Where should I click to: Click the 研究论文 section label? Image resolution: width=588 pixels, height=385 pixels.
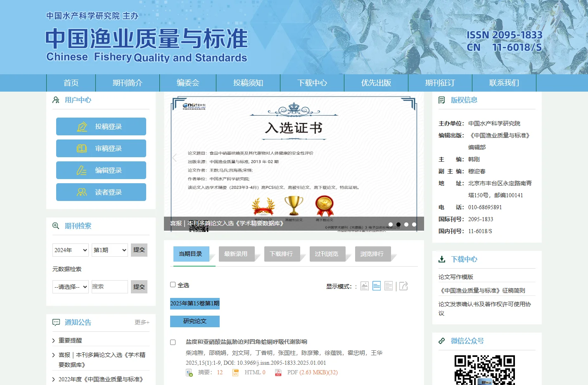(x=195, y=321)
